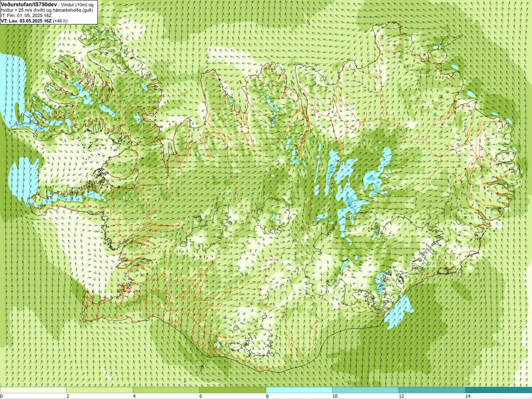Click the 10–12 m/s turquoise legend swatch

pyautogui.click(x=366, y=390)
